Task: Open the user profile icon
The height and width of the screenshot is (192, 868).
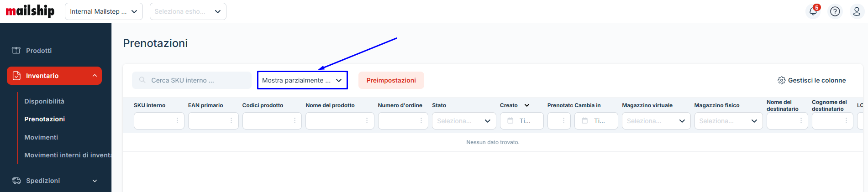Action: pos(857,11)
